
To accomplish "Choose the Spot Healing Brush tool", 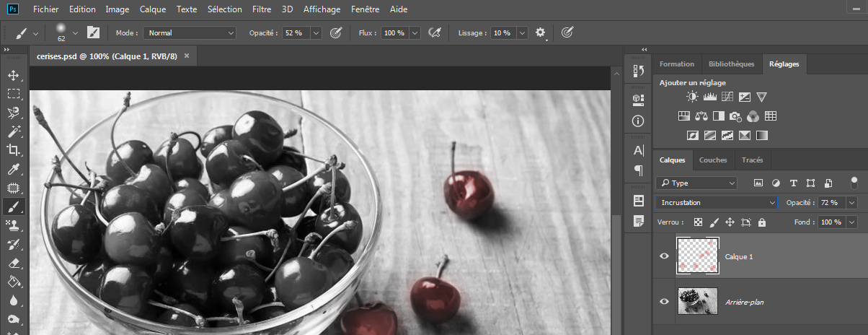I will tap(13, 188).
